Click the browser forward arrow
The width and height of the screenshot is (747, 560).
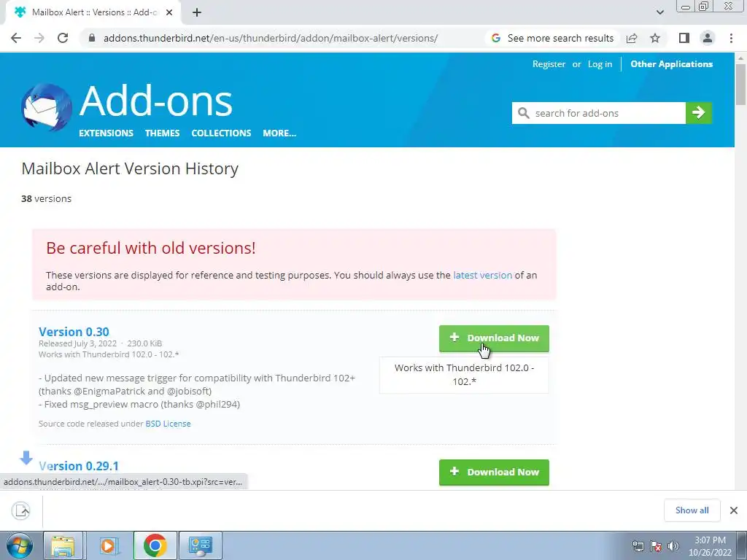(x=39, y=38)
